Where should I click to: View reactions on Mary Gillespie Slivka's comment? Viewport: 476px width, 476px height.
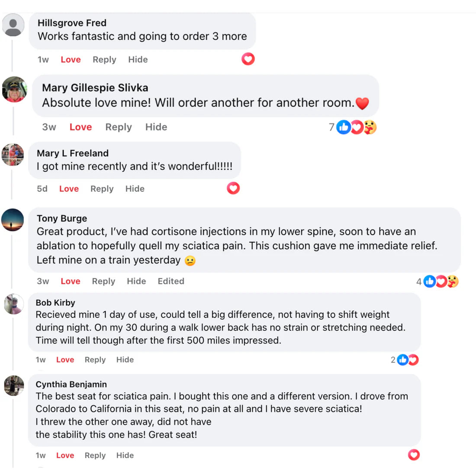tap(353, 127)
